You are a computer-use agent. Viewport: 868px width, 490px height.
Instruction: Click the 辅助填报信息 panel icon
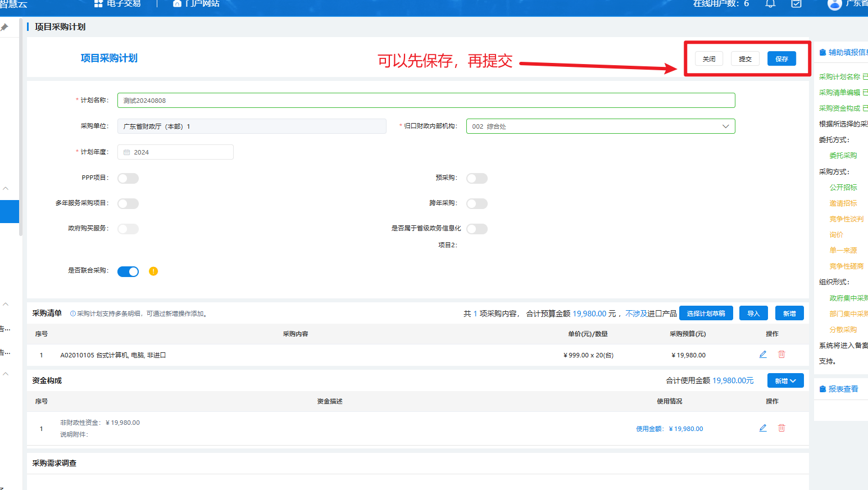coord(822,52)
